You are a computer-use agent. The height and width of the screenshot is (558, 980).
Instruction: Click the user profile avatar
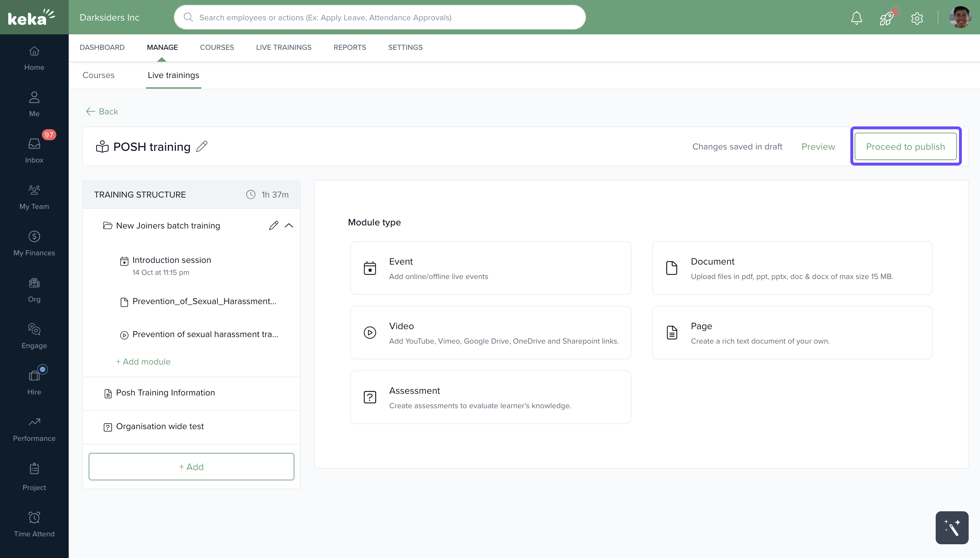960,18
